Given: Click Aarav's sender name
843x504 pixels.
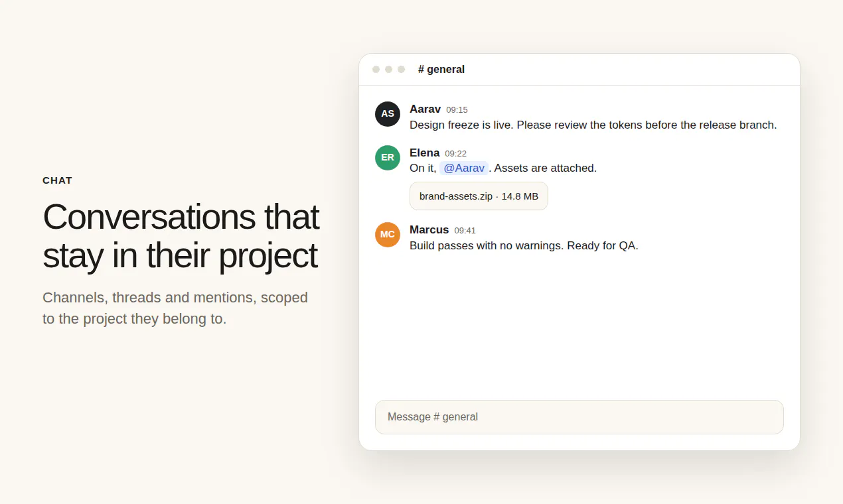Looking at the screenshot, I should 425,109.
